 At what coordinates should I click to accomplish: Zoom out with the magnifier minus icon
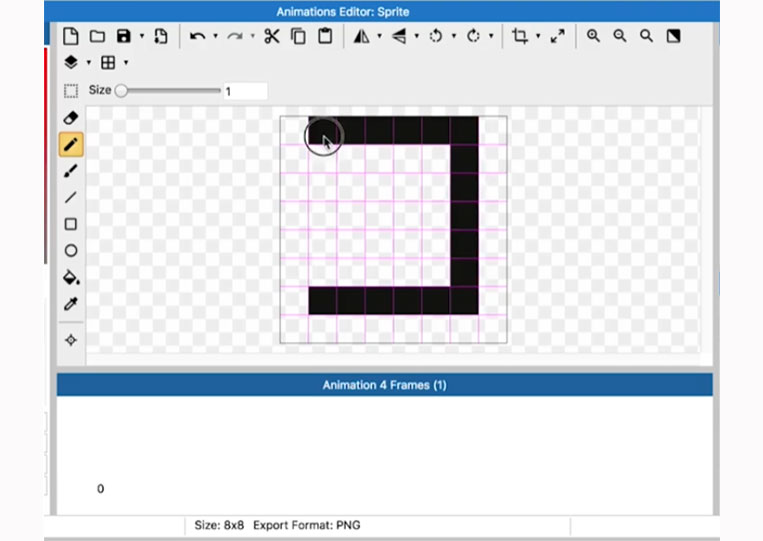(620, 36)
